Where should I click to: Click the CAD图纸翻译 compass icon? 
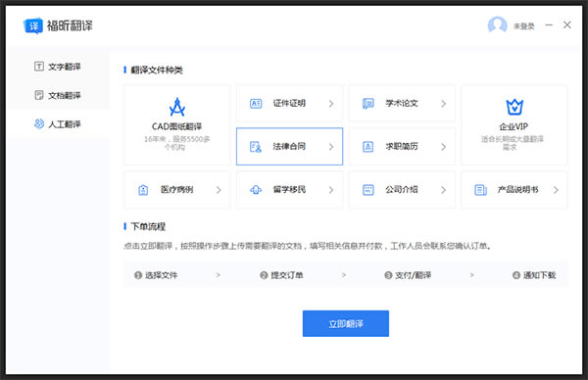(x=177, y=107)
